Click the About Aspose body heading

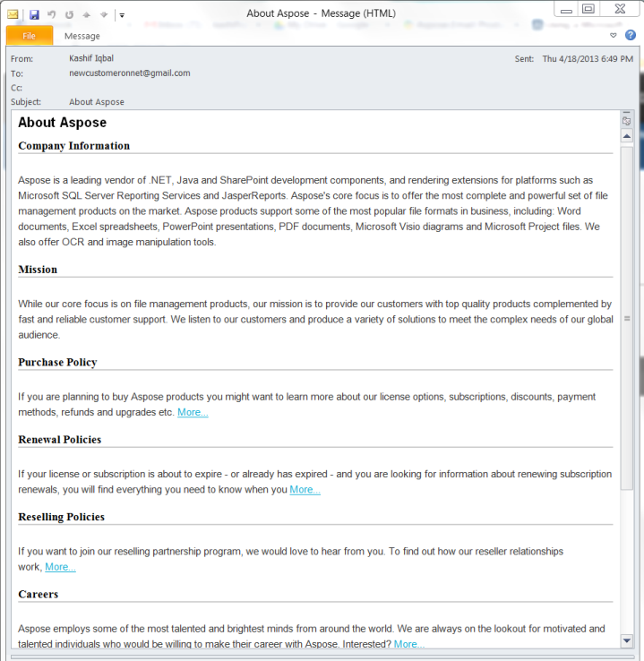63,122
